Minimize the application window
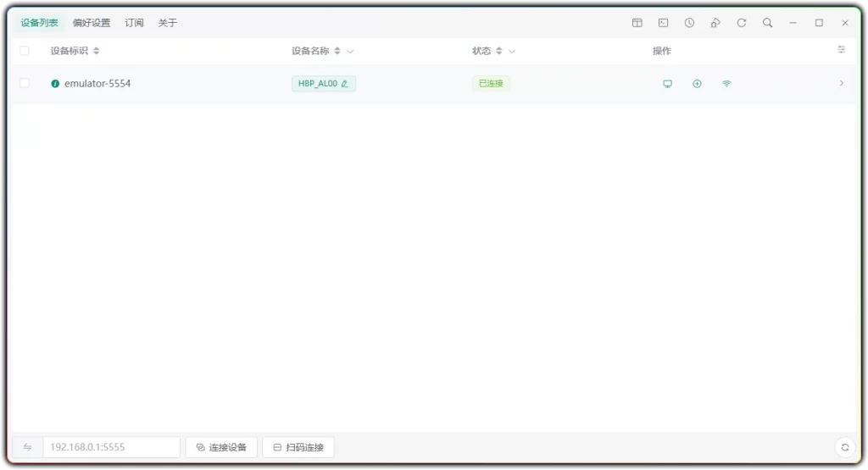 [x=793, y=23]
